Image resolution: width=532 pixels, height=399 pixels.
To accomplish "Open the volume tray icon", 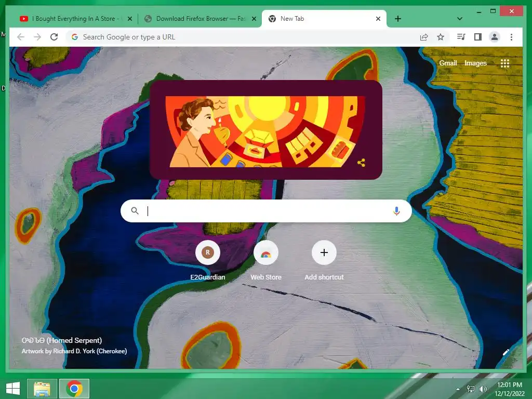I will coord(483,389).
